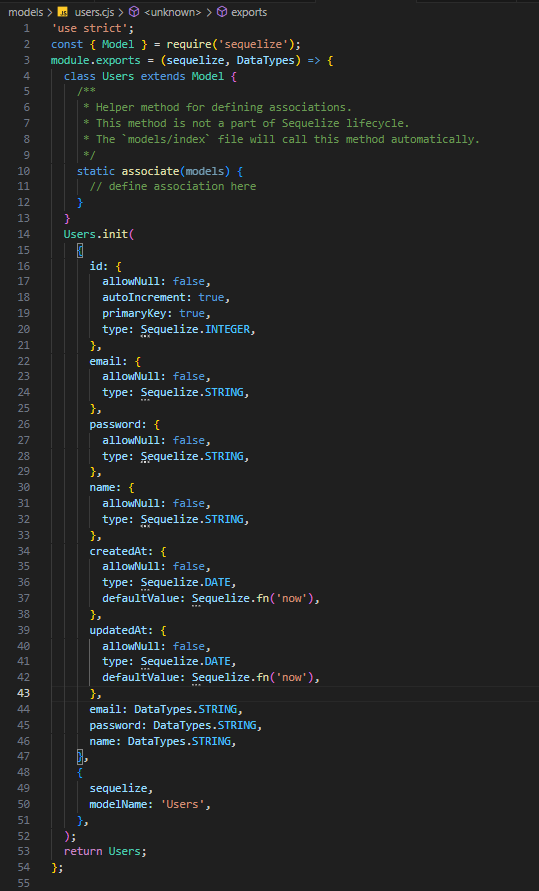This screenshot has height=891, width=539.
Task: Click Sequelize.INTEGER type value
Action: (x=195, y=329)
